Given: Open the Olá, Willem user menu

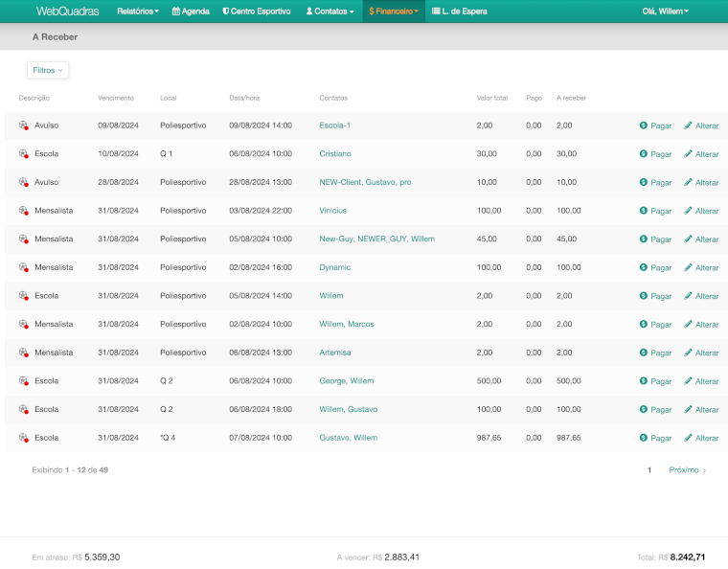Looking at the screenshot, I should coord(665,11).
